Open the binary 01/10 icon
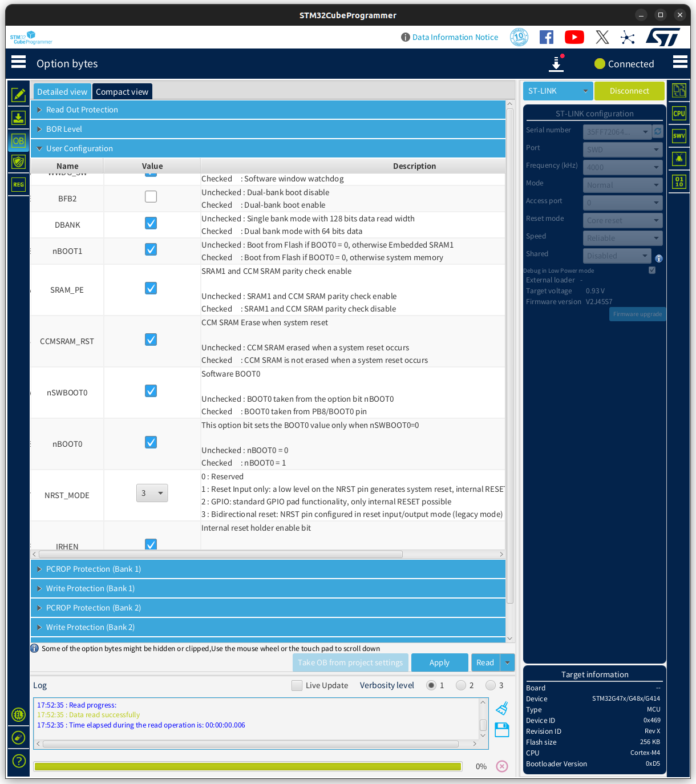Image resolution: width=696 pixels, height=784 pixels. point(679,182)
